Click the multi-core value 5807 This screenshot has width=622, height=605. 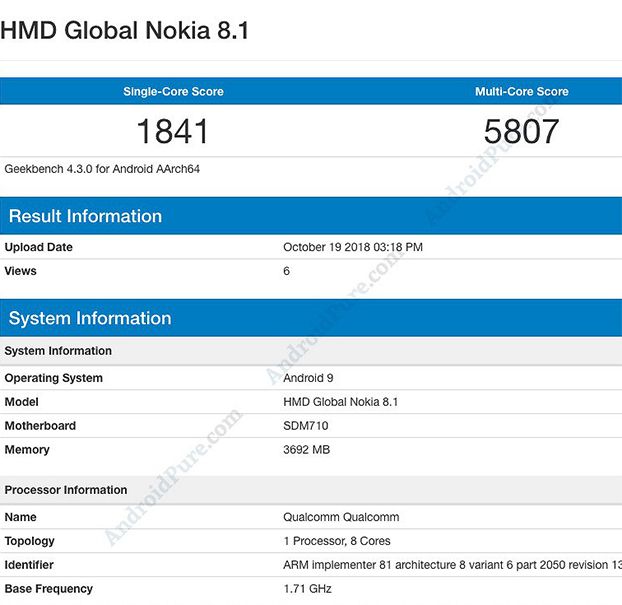click(521, 131)
